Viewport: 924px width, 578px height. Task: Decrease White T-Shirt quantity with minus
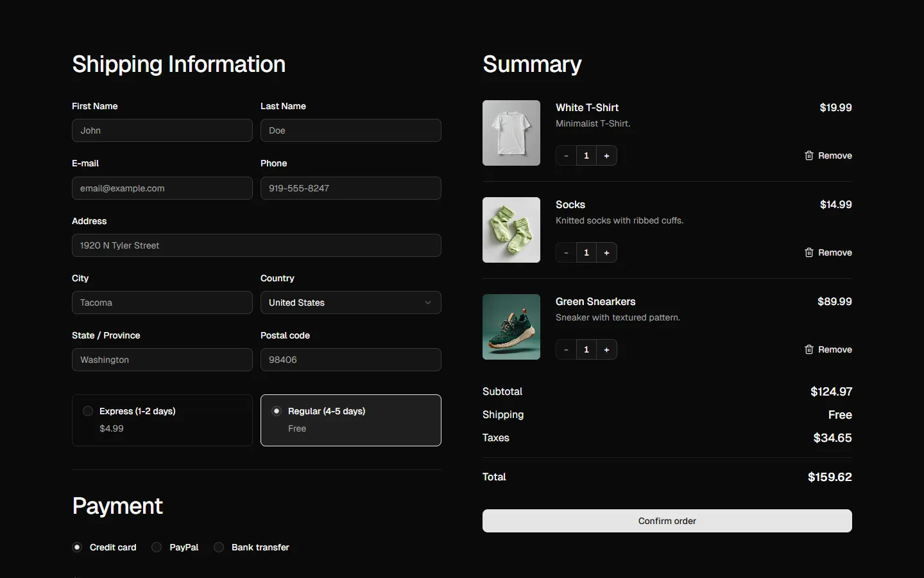tap(566, 155)
